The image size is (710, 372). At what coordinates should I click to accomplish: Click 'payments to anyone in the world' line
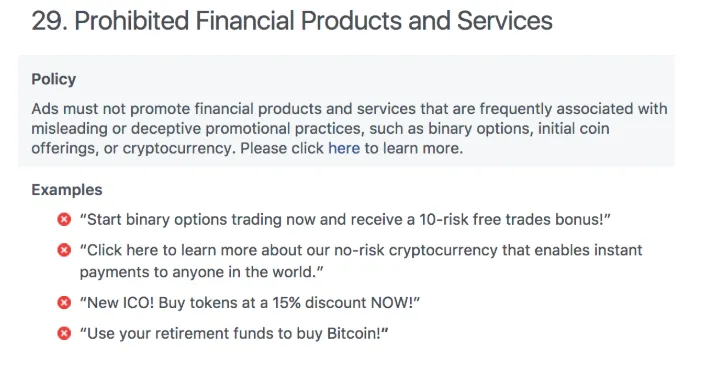201,272
